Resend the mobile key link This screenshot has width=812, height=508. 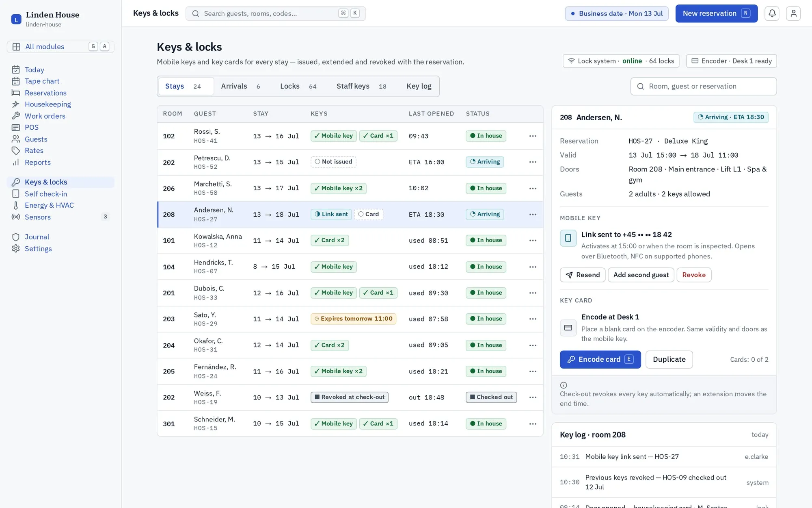point(583,275)
